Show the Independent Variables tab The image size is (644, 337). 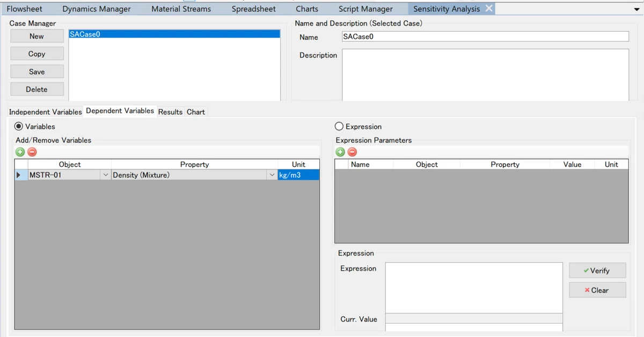[x=46, y=112]
